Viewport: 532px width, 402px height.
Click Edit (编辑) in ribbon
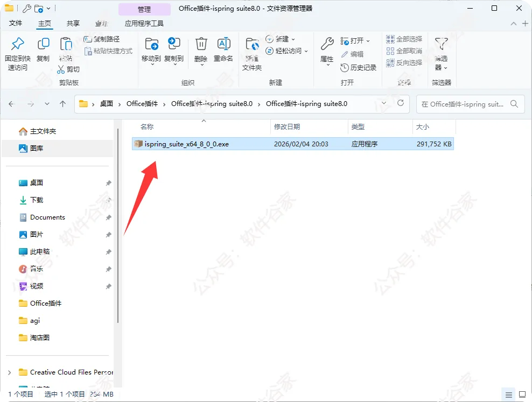pos(352,54)
